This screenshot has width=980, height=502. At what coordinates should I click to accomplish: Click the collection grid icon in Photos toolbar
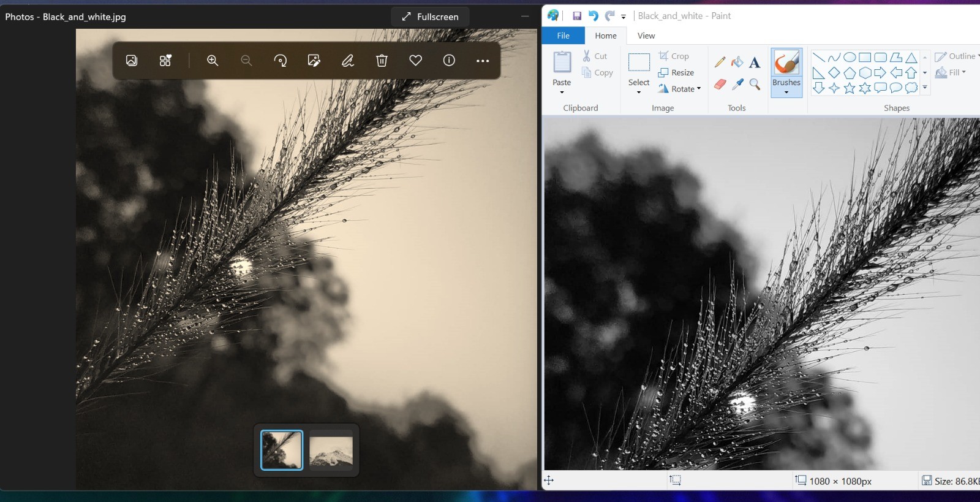(x=165, y=60)
